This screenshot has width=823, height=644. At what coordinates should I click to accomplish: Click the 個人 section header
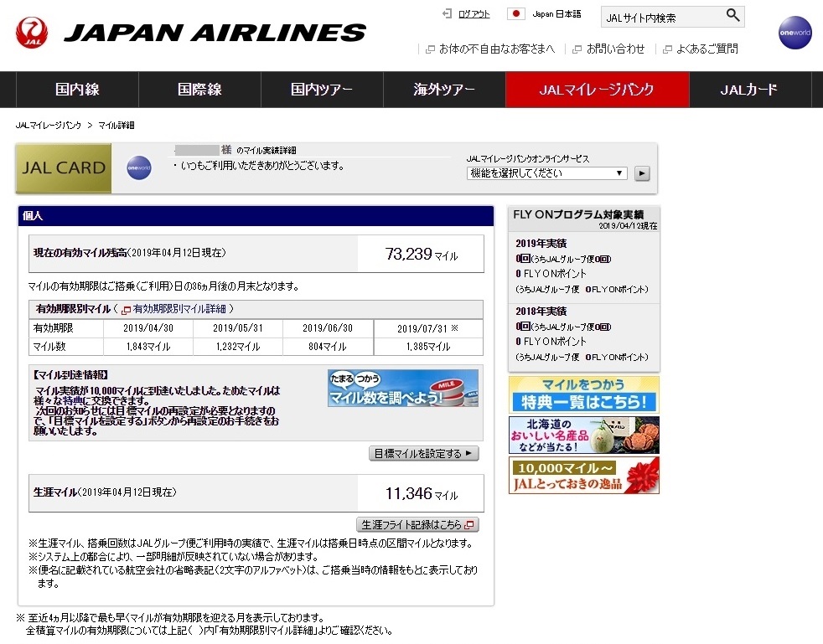(x=256, y=216)
